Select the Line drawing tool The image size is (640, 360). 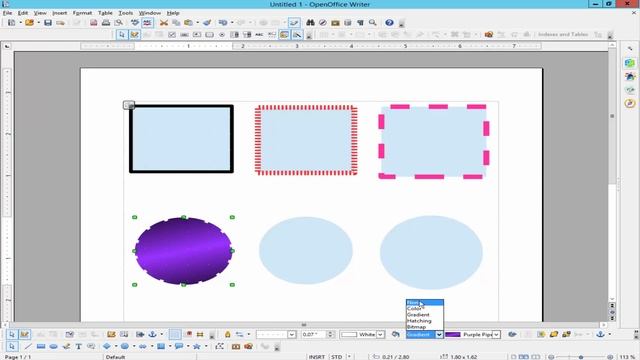point(28,347)
